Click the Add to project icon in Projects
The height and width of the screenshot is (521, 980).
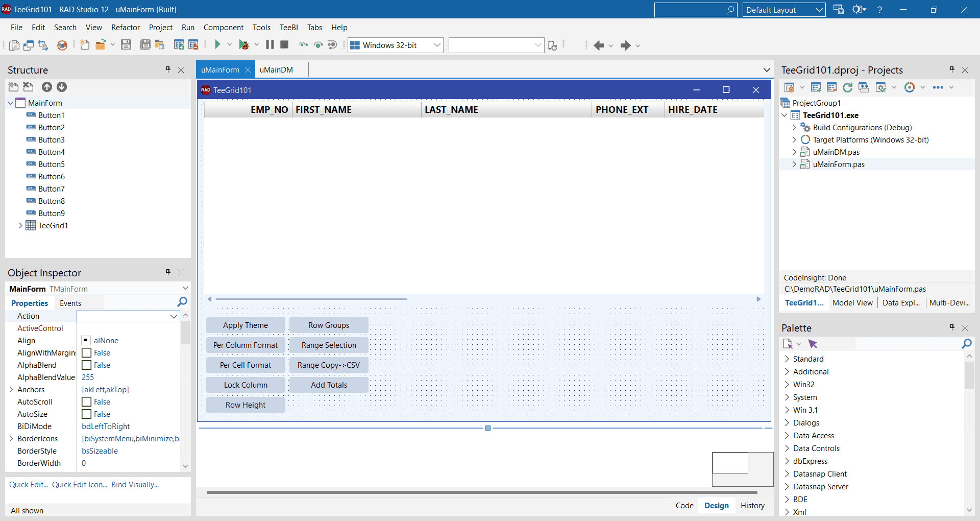click(x=816, y=87)
